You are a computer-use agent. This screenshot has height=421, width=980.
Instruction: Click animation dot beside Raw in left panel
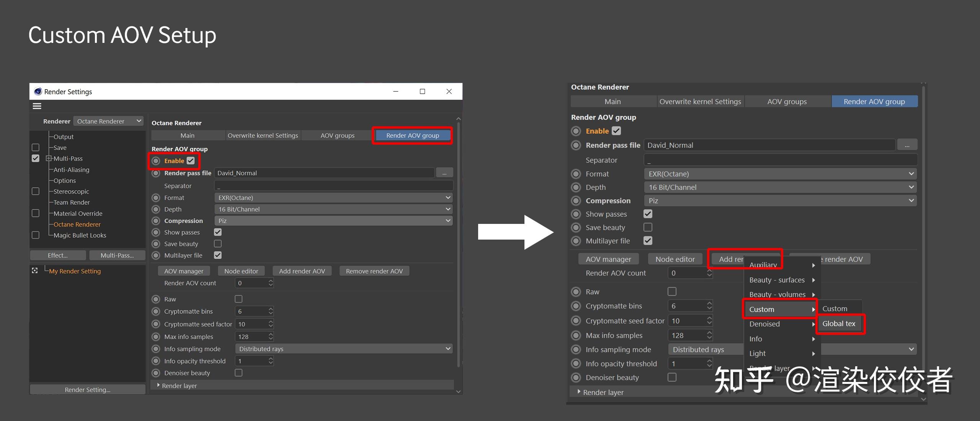coord(156,299)
